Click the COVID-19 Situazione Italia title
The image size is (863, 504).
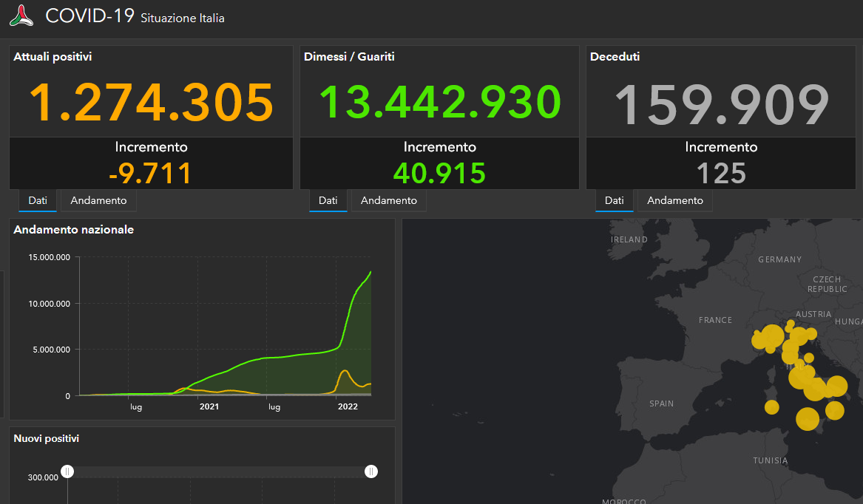coord(135,16)
